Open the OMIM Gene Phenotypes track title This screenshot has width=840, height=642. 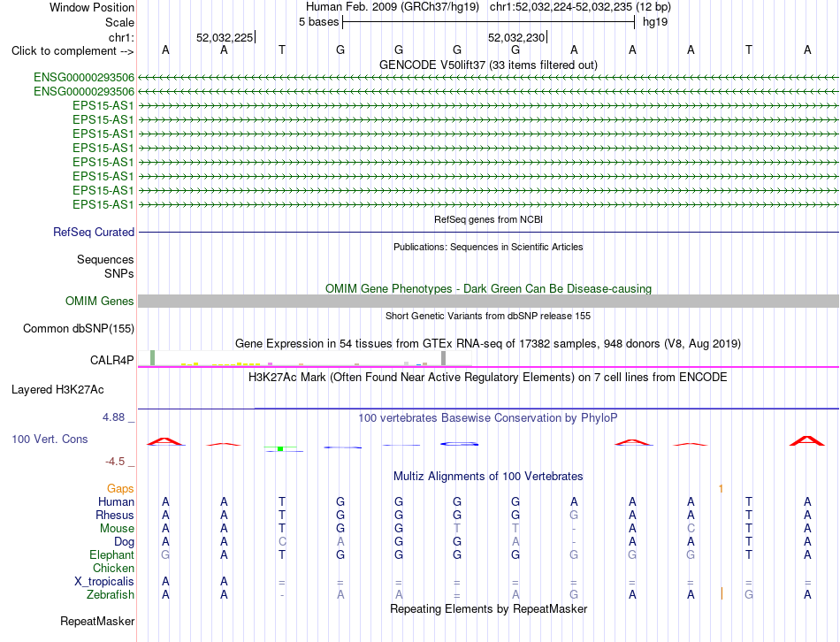(x=488, y=288)
